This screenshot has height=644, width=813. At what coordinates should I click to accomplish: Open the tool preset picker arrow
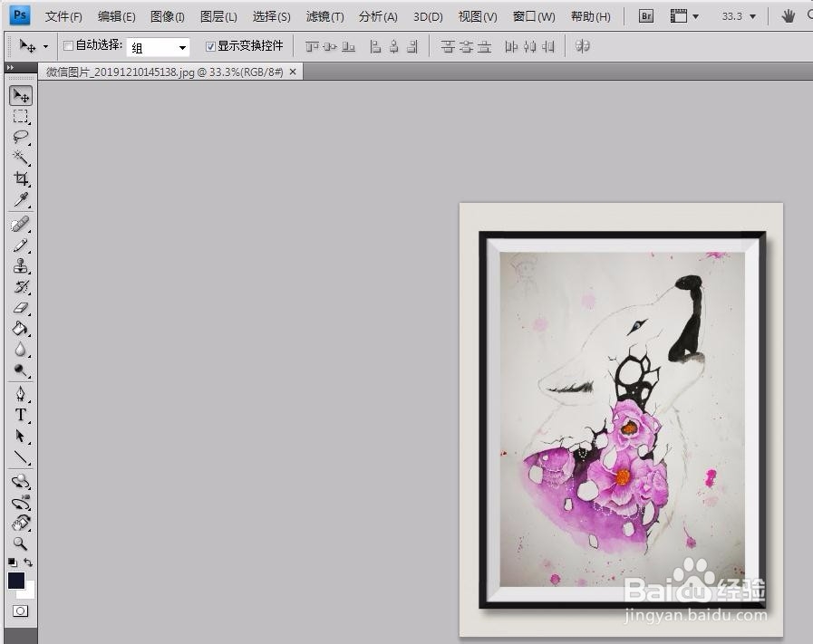click(x=45, y=46)
